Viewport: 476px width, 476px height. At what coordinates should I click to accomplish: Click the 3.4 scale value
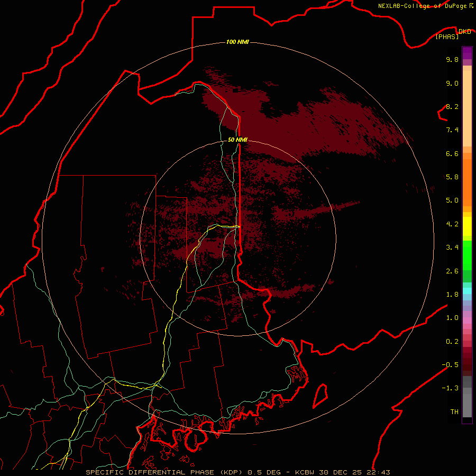[x=452, y=248]
